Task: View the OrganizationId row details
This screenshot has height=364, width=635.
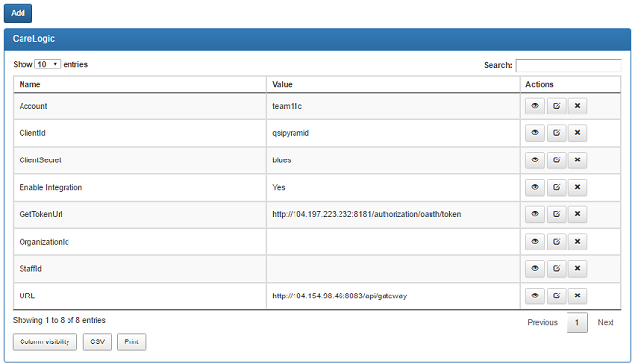Action: [x=535, y=242]
